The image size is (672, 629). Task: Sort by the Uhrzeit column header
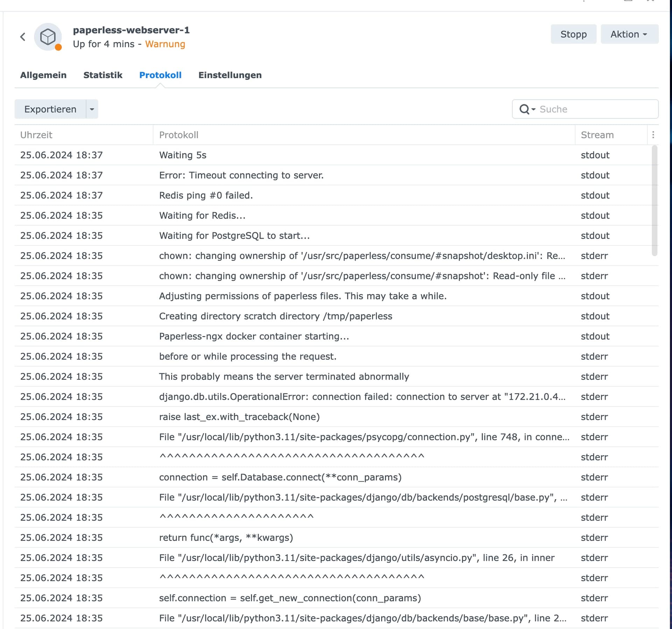click(83, 135)
